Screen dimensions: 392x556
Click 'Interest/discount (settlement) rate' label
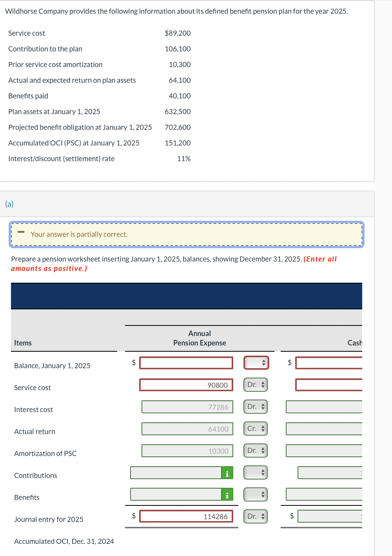click(62, 159)
